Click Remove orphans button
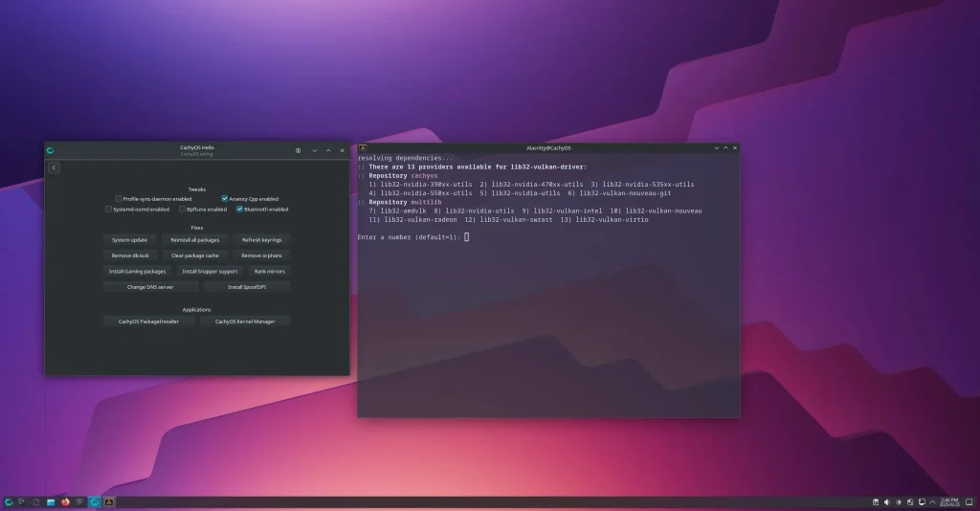 point(261,255)
